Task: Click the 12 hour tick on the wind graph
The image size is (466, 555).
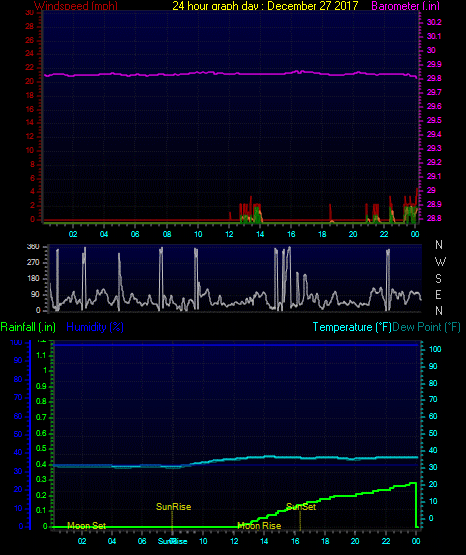Action: pos(229,234)
